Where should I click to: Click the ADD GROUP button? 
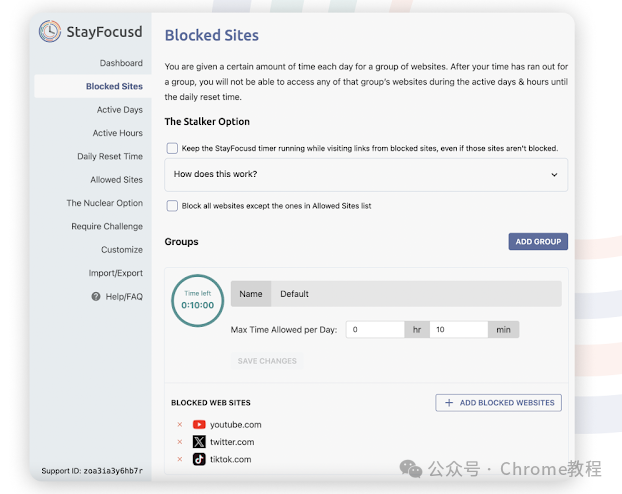pyautogui.click(x=538, y=242)
